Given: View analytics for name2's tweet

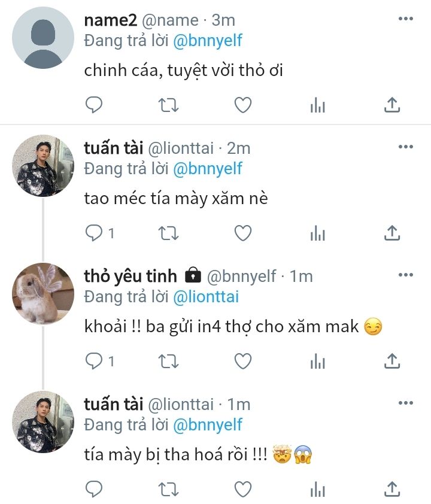Looking at the screenshot, I should click(317, 105).
